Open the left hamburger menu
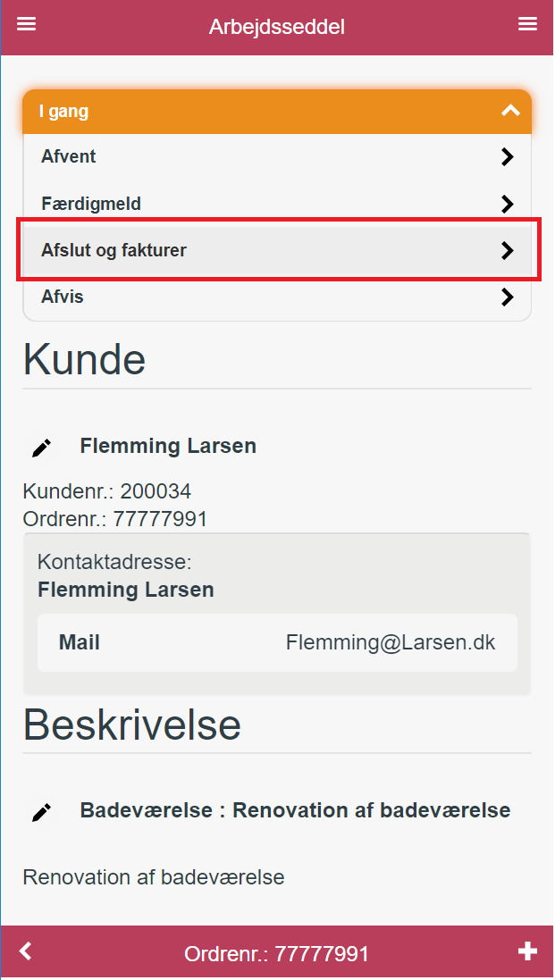This screenshot has width=555, height=980. 26,24
